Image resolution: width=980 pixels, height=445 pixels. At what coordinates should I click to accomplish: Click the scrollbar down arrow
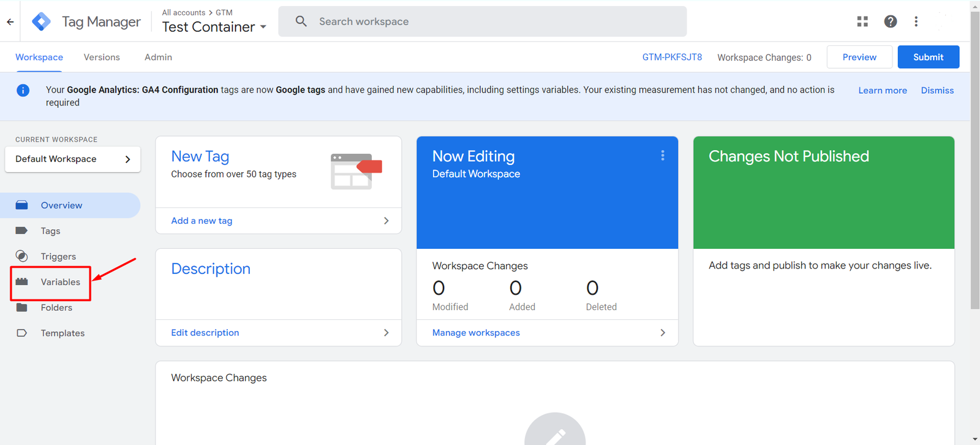(x=975, y=439)
